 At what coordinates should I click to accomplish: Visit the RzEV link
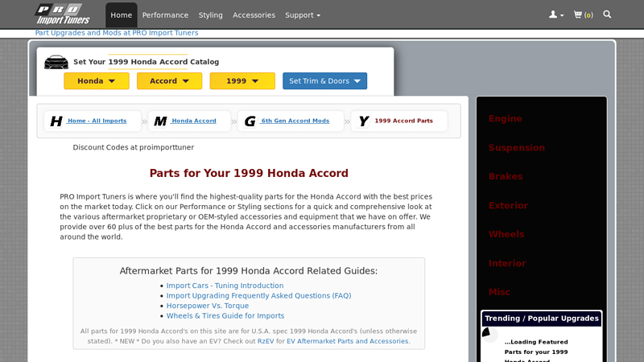(x=266, y=341)
